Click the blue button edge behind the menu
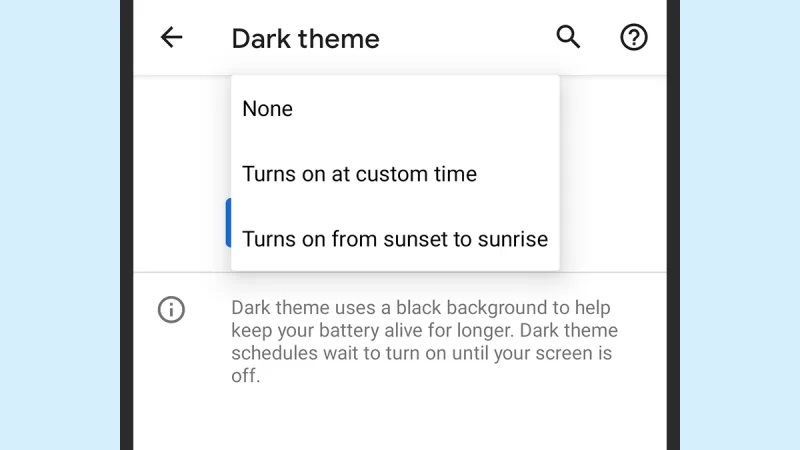The image size is (800, 450). pyautogui.click(x=228, y=222)
